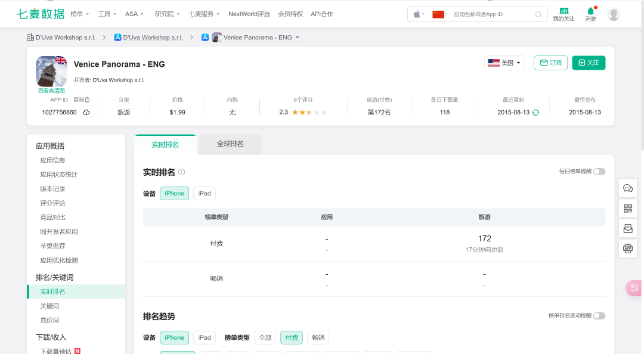The height and width of the screenshot is (354, 644).
Task: Select iPhone device in 实时排名 section
Action: coord(175,194)
